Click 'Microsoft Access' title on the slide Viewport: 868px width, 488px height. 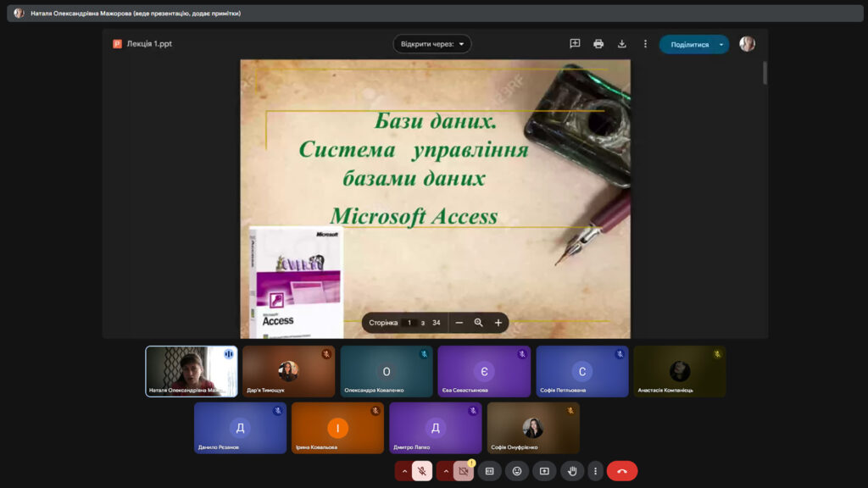[414, 216]
